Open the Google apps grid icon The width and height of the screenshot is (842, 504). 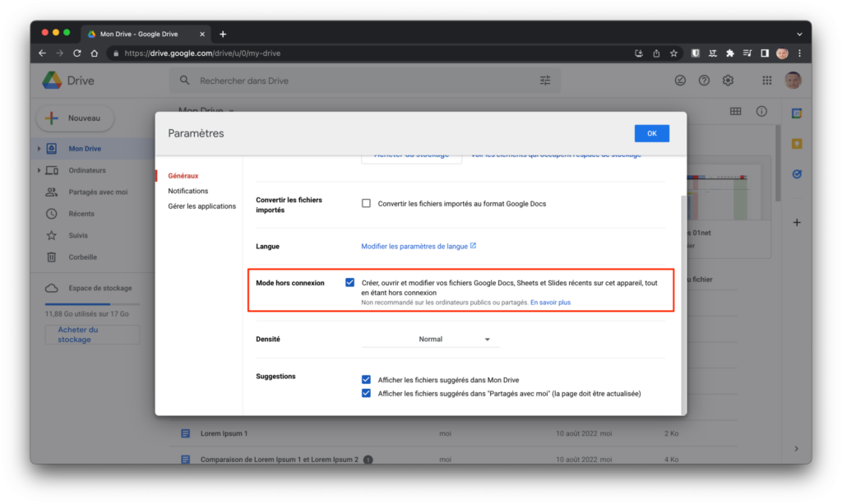click(766, 81)
